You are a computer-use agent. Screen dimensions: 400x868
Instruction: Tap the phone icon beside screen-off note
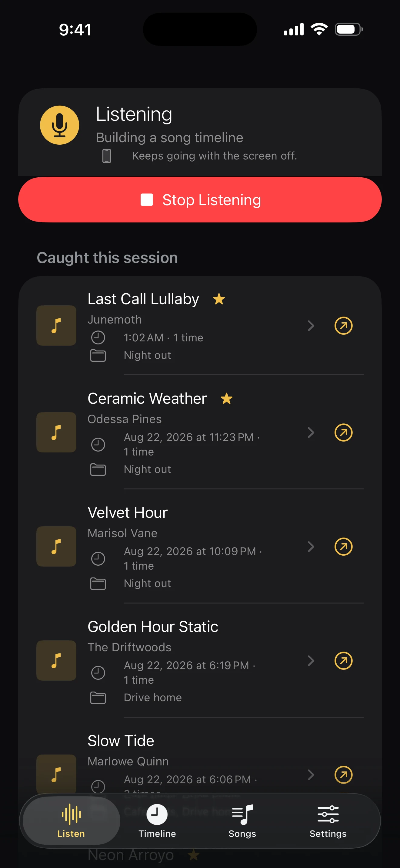coord(107,156)
